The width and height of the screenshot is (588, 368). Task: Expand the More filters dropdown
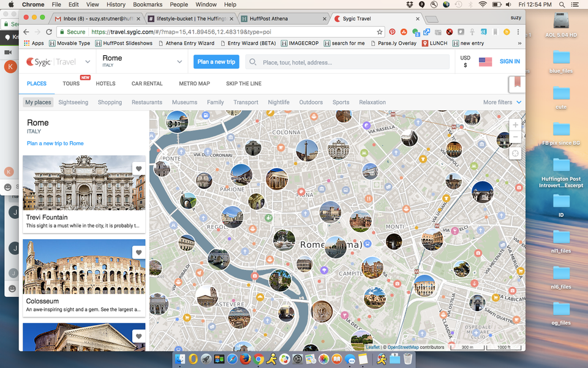(x=502, y=102)
